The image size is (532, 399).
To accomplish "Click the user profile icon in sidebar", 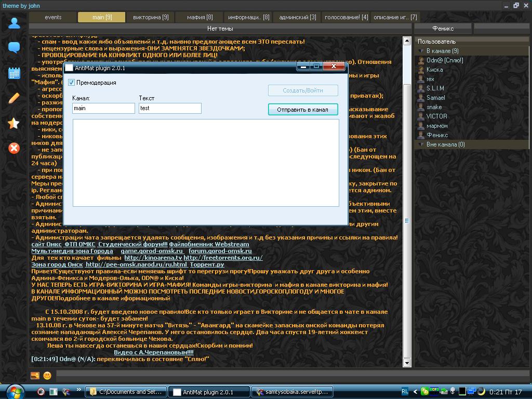I will tap(14, 23).
